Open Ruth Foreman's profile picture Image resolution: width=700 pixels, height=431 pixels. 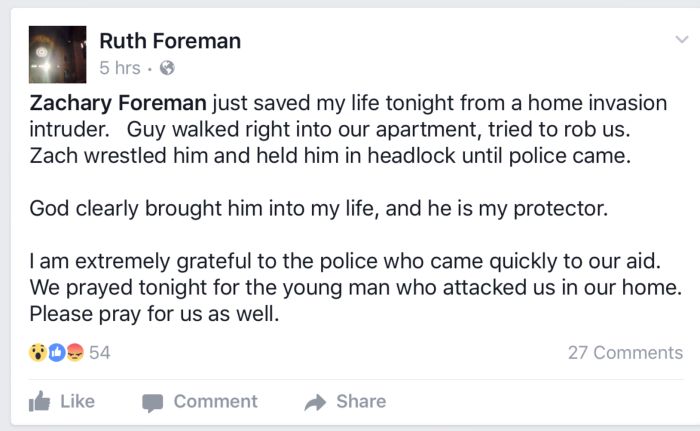pos(57,53)
